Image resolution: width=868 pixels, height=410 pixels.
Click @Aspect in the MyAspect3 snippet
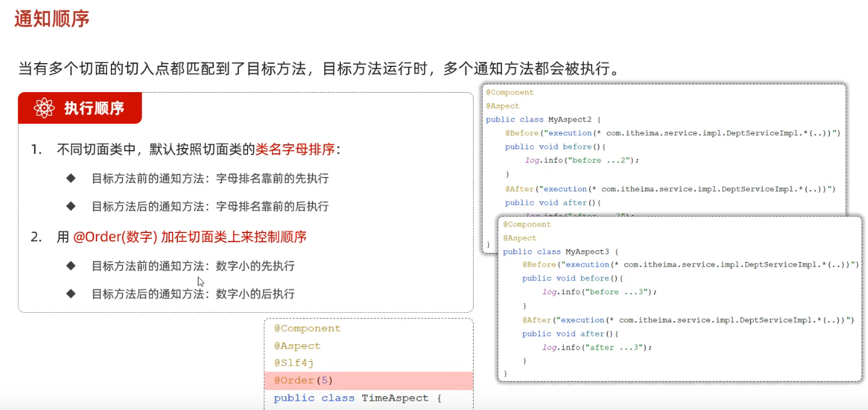519,238
